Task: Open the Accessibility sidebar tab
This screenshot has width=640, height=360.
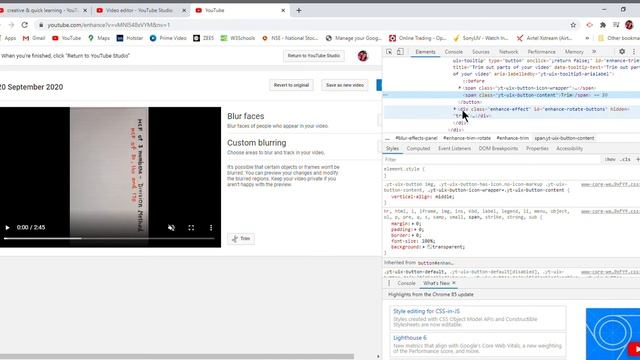Action: click(x=569, y=149)
